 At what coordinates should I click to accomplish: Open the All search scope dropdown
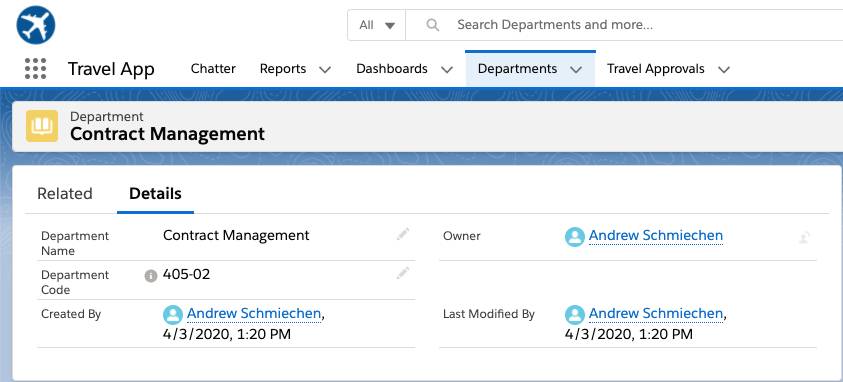377,25
